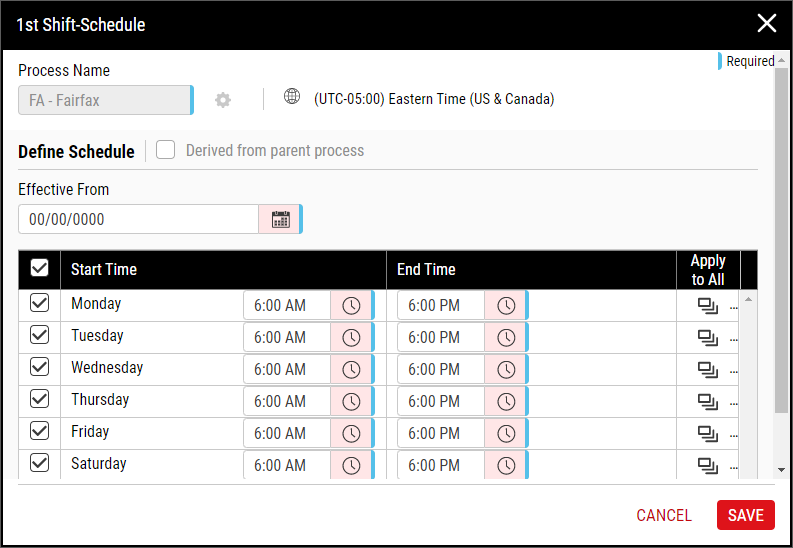Click the schedule table scroll down arrow

[748, 470]
